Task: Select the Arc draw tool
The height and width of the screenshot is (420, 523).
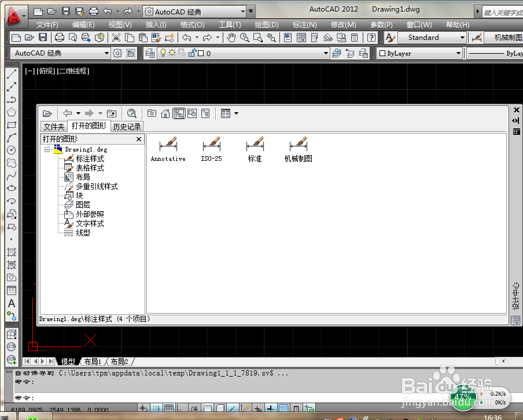Action: (x=12, y=138)
